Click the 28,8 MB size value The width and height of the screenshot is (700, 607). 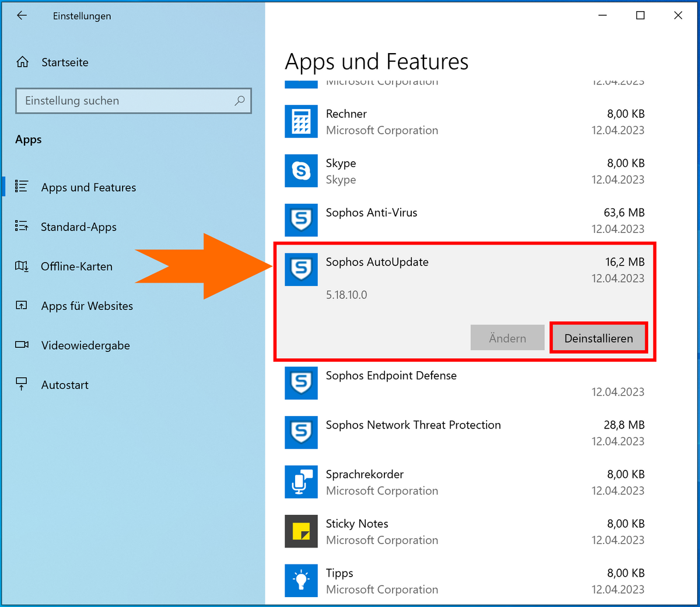click(x=624, y=425)
